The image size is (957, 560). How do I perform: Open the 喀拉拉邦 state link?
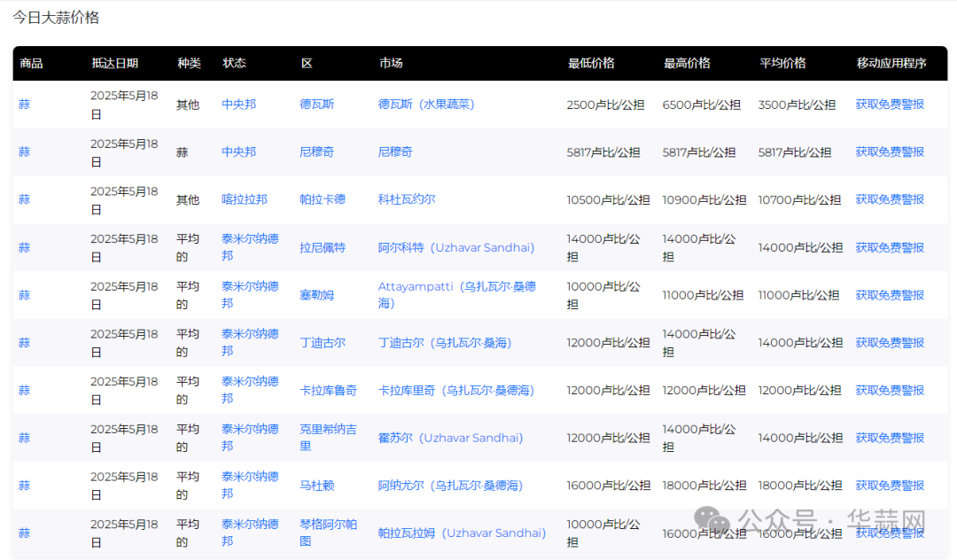[245, 199]
